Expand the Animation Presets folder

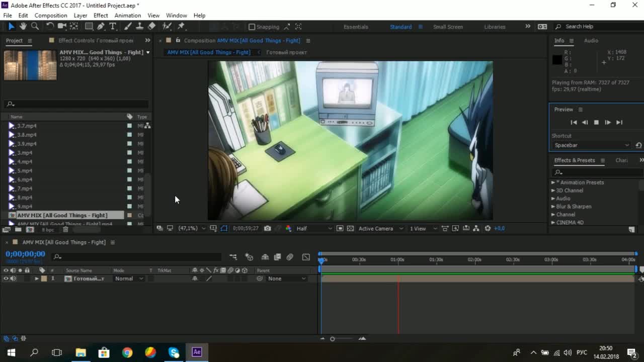coord(553,183)
